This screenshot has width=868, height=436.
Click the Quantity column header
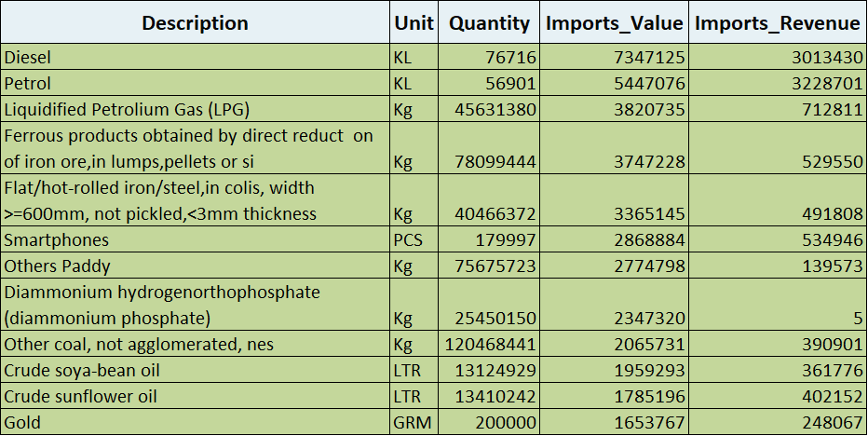coord(489,22)
